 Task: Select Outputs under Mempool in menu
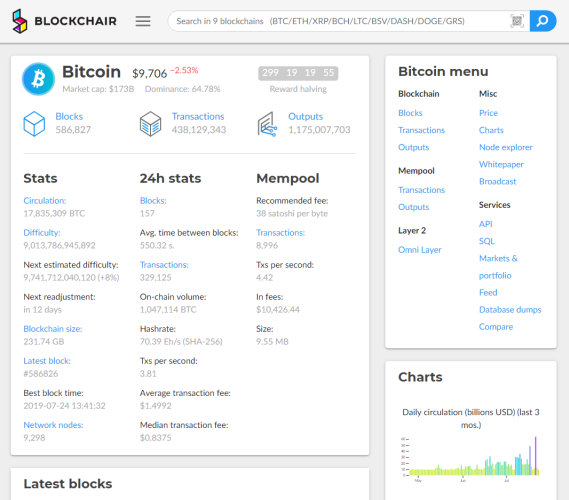coord(413,207)
